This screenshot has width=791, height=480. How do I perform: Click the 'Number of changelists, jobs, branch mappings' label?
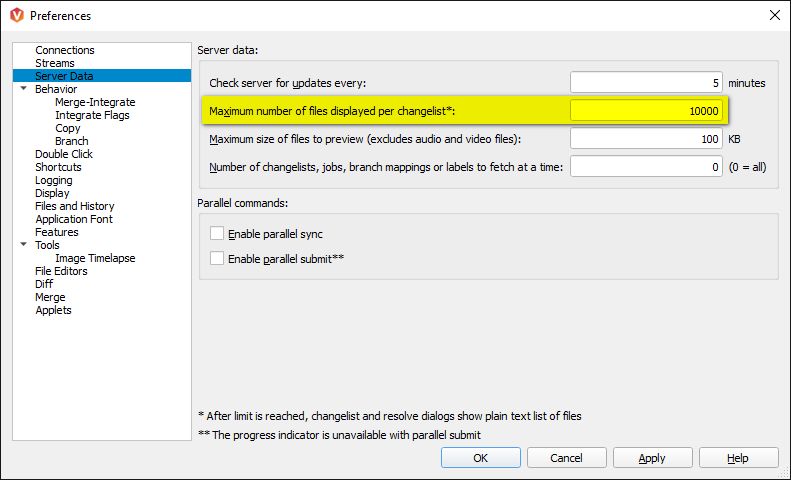click(x=386, y=167)
